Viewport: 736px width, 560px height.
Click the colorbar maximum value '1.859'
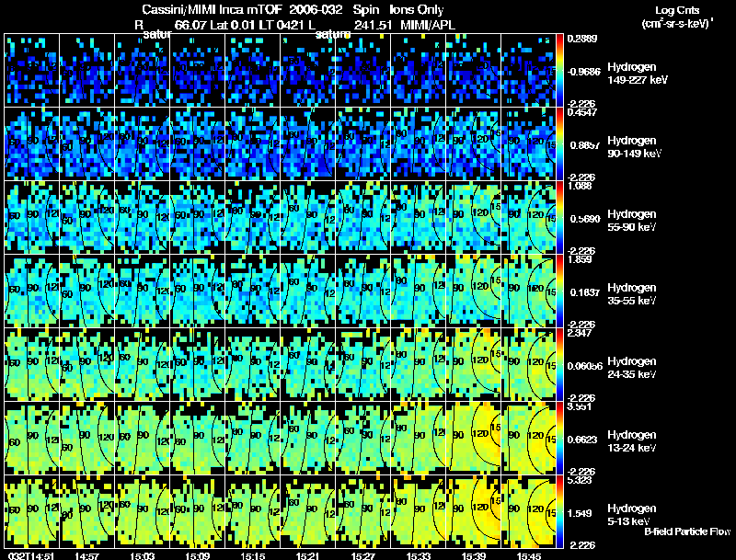coord(580,259)
